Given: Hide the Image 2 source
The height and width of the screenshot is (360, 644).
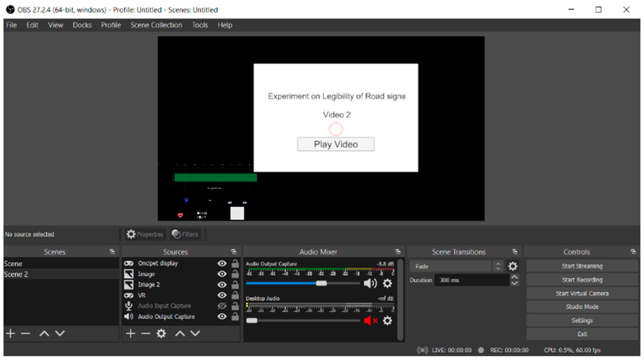Looking at the screenshot, I should click(x=222, y=285).
